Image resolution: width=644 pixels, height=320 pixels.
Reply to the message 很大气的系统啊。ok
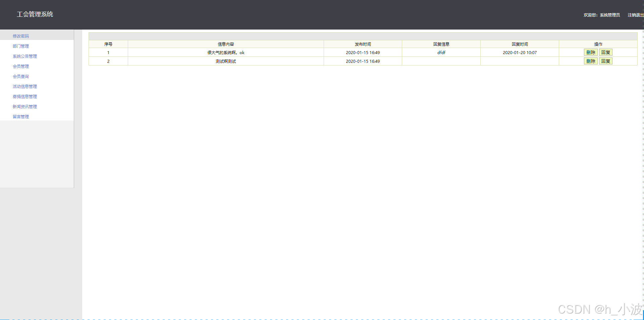click(606, 52)
